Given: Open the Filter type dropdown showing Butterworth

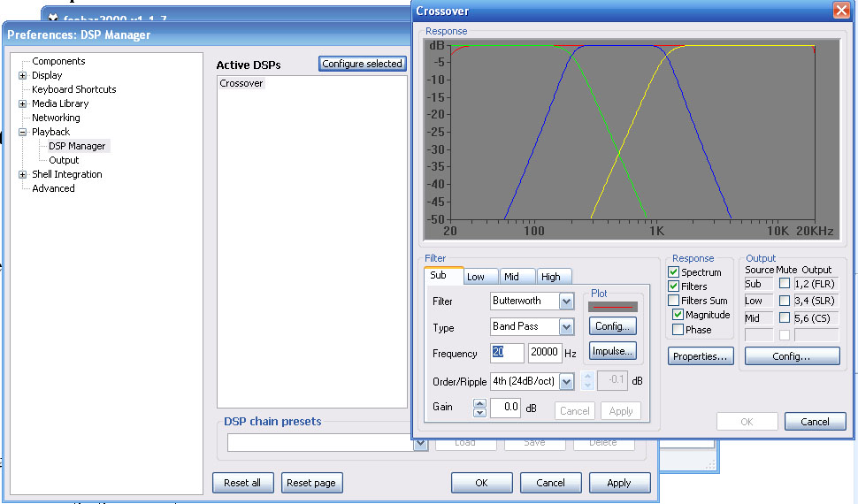Looking at the screenshot, I should coord(566,302).
